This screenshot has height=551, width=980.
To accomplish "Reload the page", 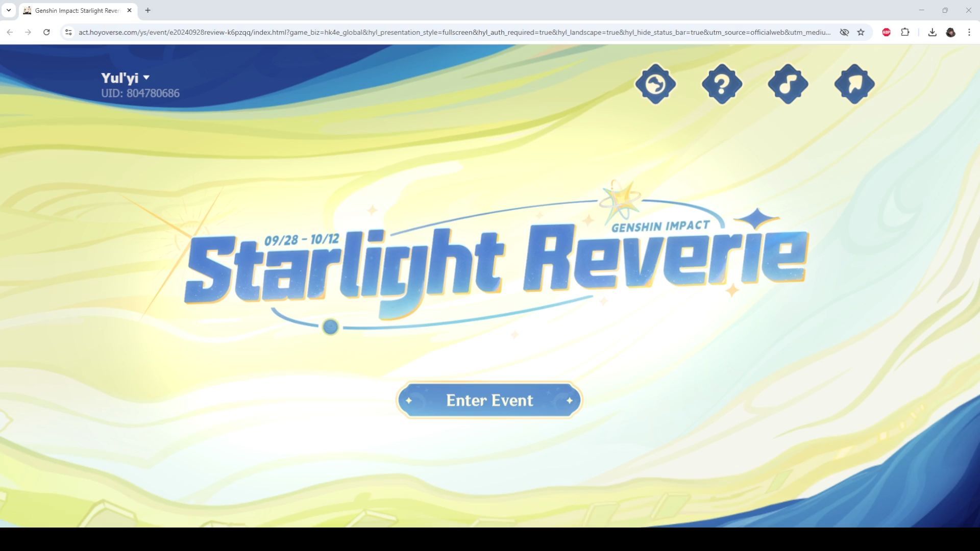I will 46,32.
